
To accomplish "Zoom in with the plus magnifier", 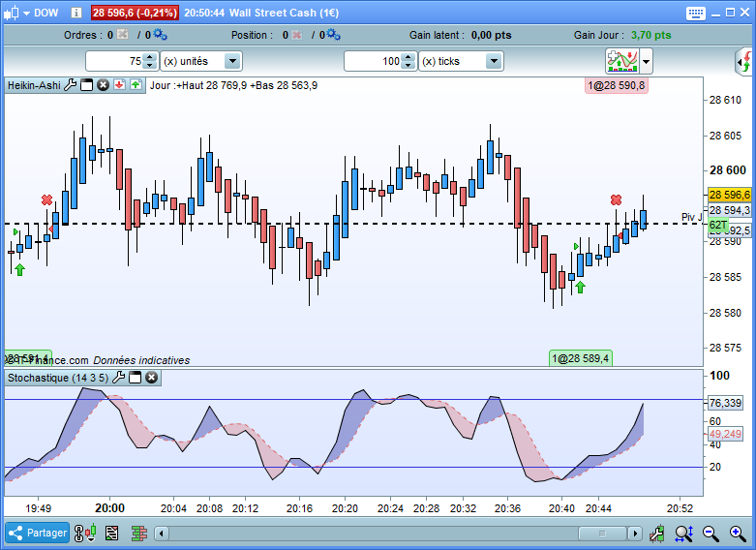I will (738, 534).
